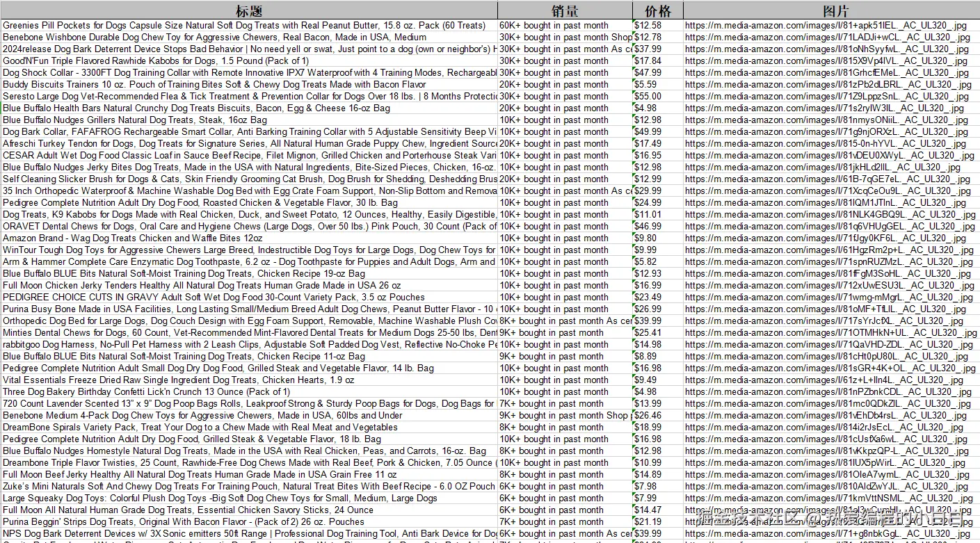Image resolution: width=980 pixels, height=543 pixels.
Task: Select the Purina Busy Bone title cell
Action: coord(249,309)
